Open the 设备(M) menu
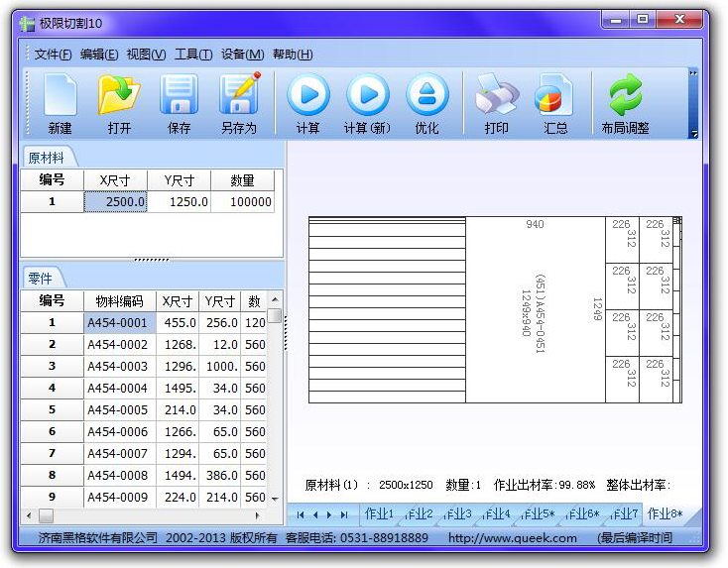The width and height of the screenshot is (728, 568). (242, 55)
